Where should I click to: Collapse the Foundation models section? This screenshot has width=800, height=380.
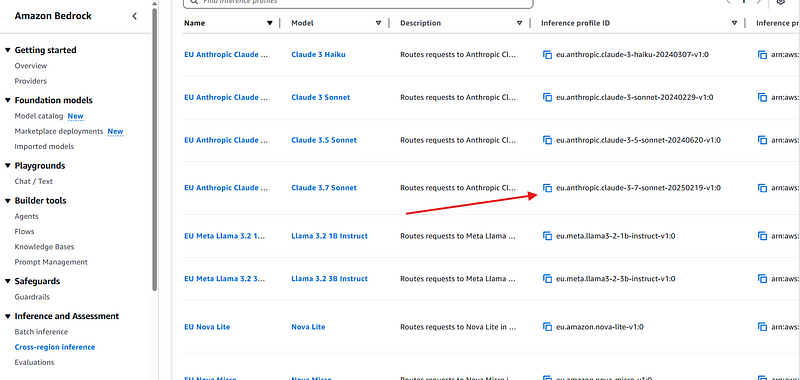8,100
